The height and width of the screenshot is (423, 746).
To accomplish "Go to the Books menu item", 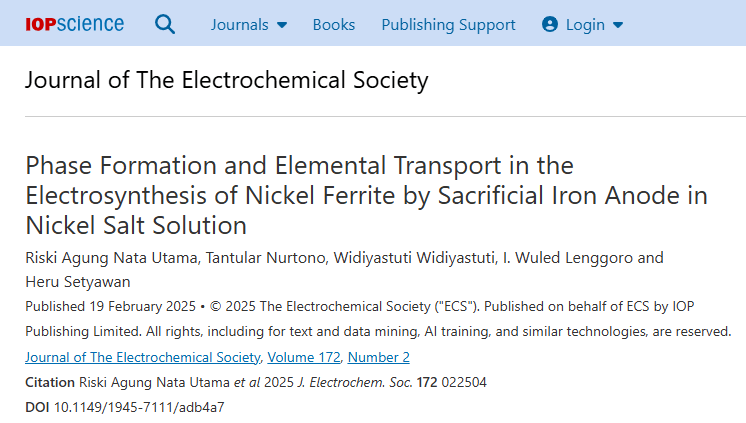I will coord(334,24).
